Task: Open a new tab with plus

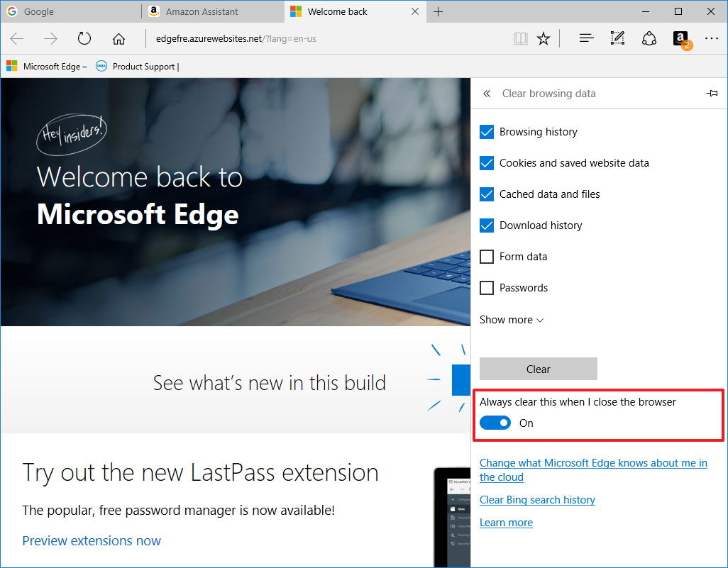Action: coord(438,11)
